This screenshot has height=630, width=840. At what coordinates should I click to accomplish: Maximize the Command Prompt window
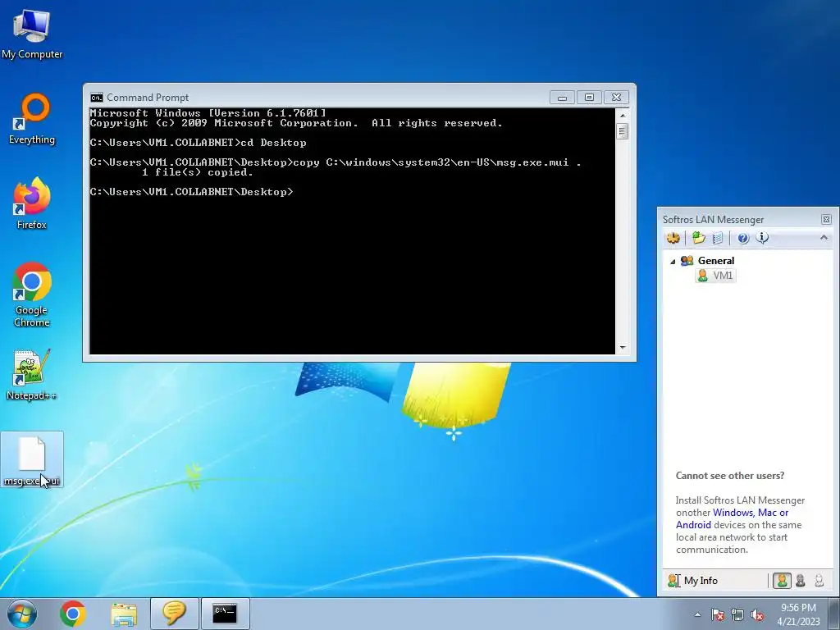pyautogui.click(x=589, y=98)
